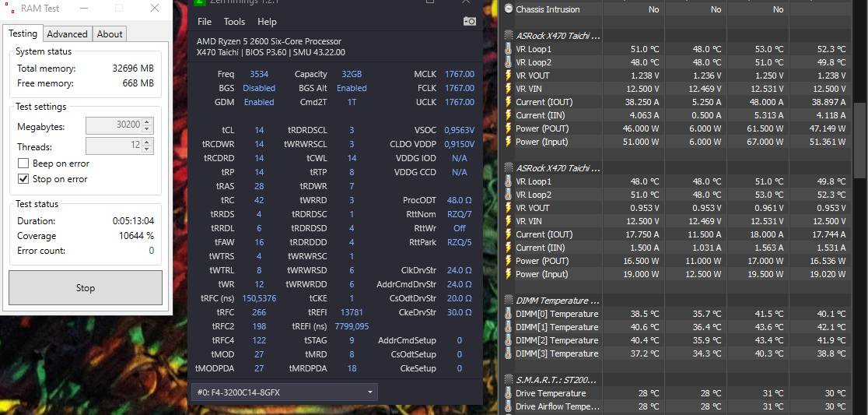Open the Help menu in ZenTimings
This screenshot has height=415, width=868.
click(267, 22)
